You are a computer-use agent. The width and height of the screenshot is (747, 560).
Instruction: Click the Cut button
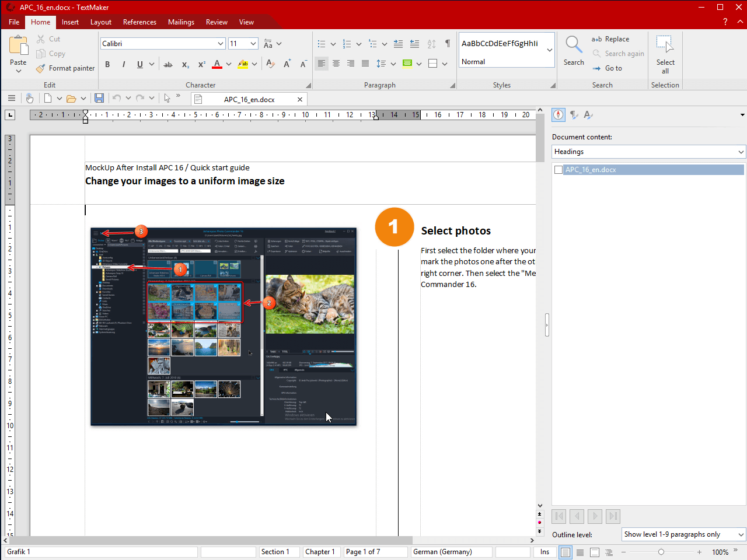pos(48,39)
